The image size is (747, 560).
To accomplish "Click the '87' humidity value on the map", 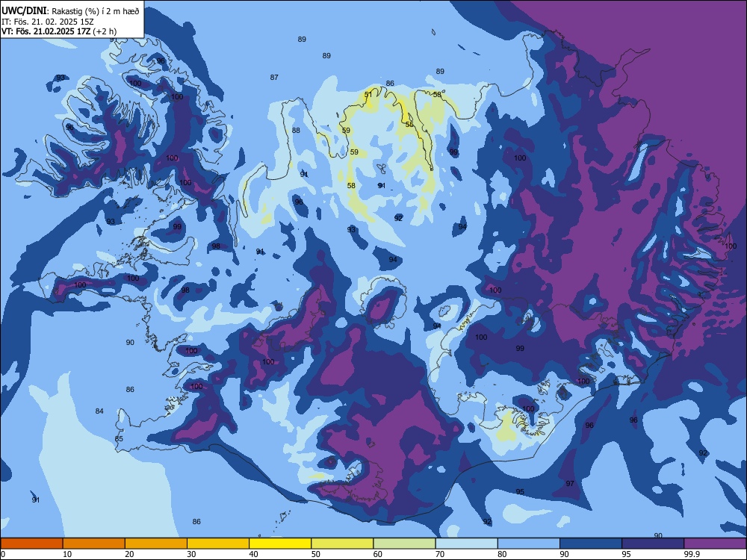I will (x=274, y=77).
